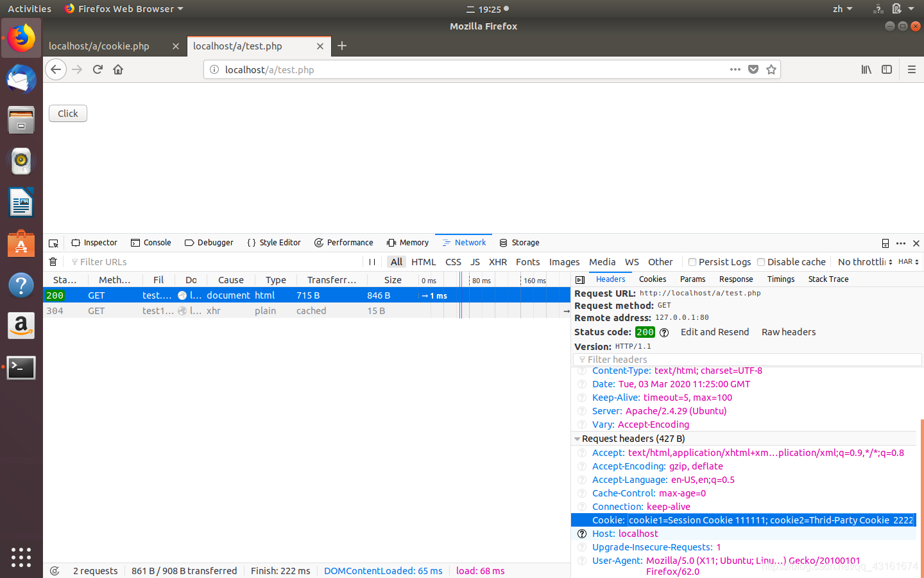The height and width of the screenshot is (578, 924).
Task: Pause network recording
Action: click(372, 262)
